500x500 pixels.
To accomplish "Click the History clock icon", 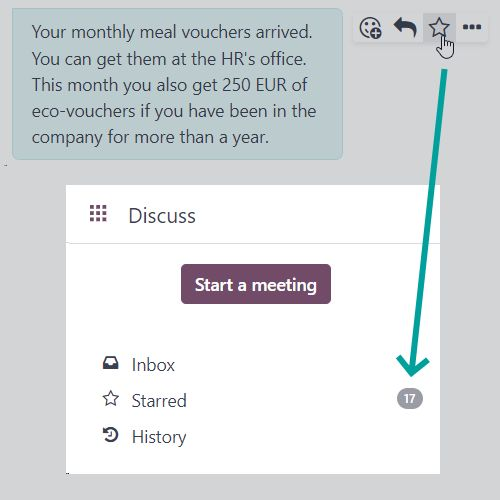I will pyautogui.click(x=110, y=435).
